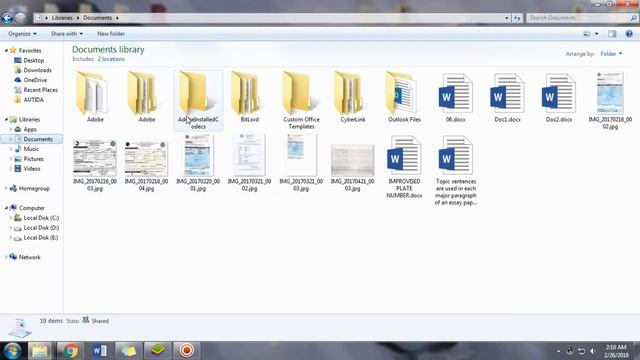Change view using the view icon
The height and width of the screenshot is (360, 640).
tap(587, 34)
